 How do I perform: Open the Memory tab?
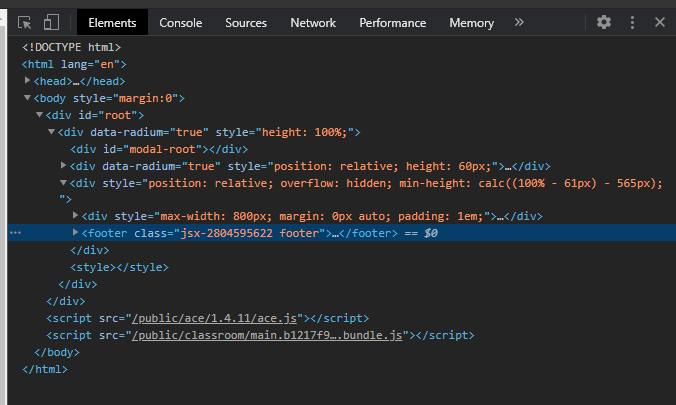click(x=472, y=22)
